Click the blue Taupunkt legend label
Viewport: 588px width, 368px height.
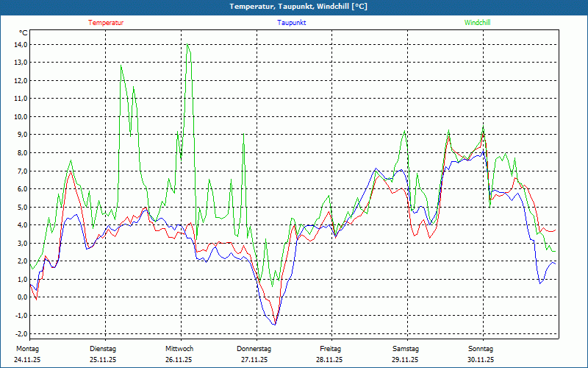coord(292,23)
